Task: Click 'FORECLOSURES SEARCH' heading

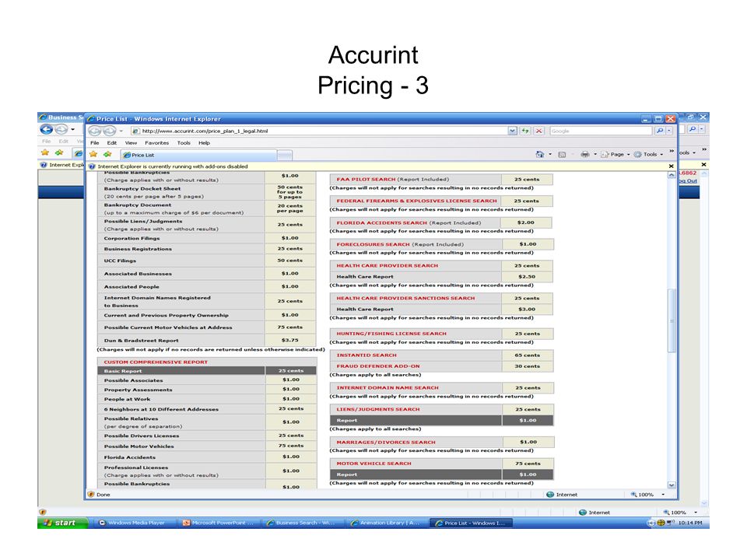Action: pos(373,244)
